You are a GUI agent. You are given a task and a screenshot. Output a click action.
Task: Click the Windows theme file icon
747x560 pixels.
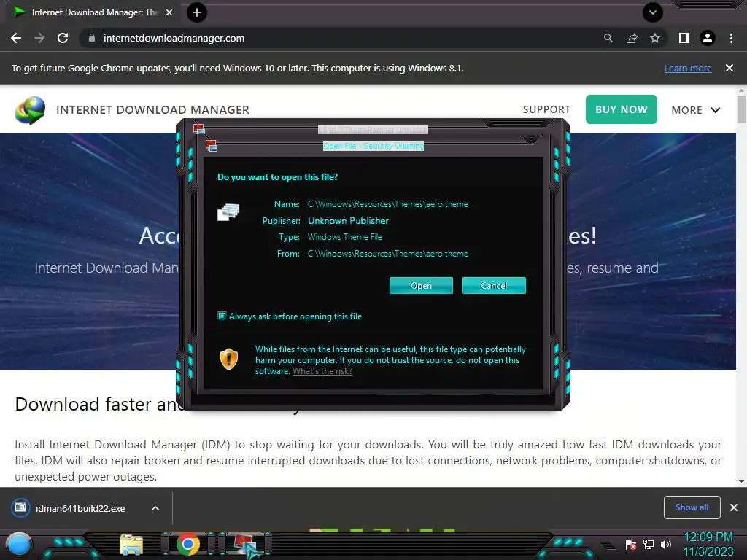point(228,212)
